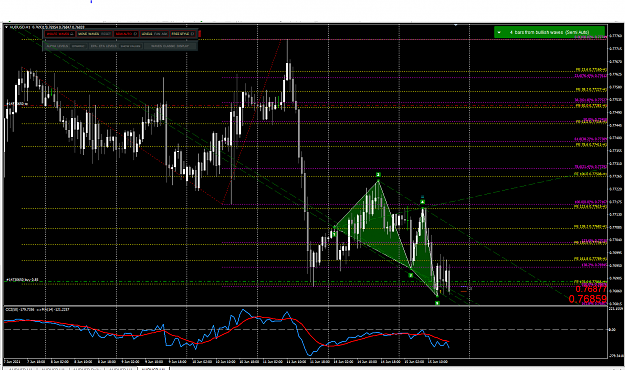Screen dimensions: 625x370
Task: Toggle the red SEMI AUTO mode button
Action: click(x=126, y=34)
